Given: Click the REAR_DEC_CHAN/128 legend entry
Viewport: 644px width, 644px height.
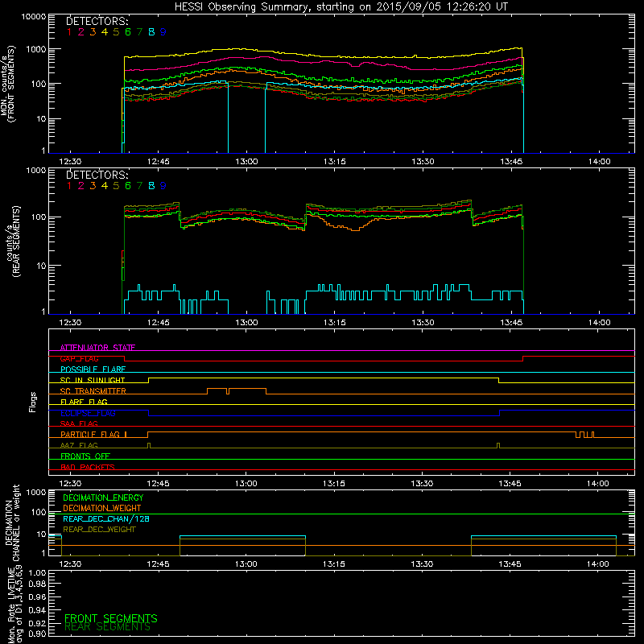Looking at the screenshot, I should (106, 518).
